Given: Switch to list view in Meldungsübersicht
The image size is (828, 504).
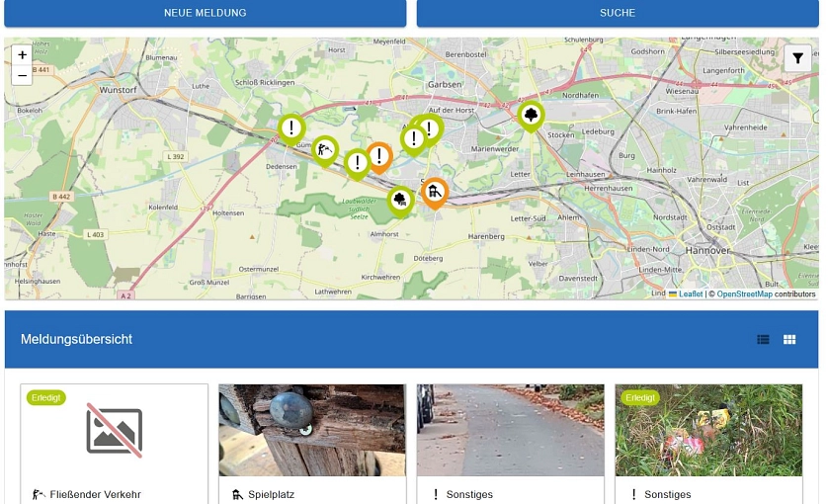Looking at the screenshot, I should coord(763,340).
